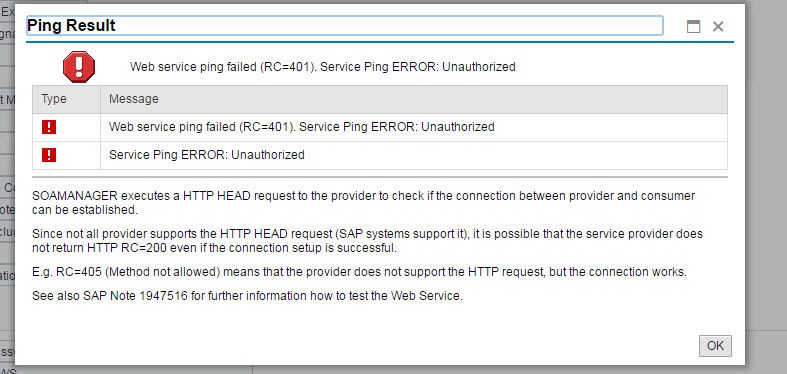Viewport: 787px width, 374px height.
Task: Click the Type cell of the second error row
Action: click(x=66, y=155)
